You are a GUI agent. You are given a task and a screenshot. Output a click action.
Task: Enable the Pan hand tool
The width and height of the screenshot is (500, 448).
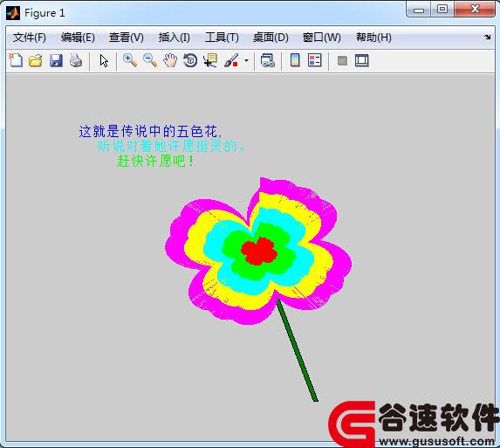click(x=170, y=60)
